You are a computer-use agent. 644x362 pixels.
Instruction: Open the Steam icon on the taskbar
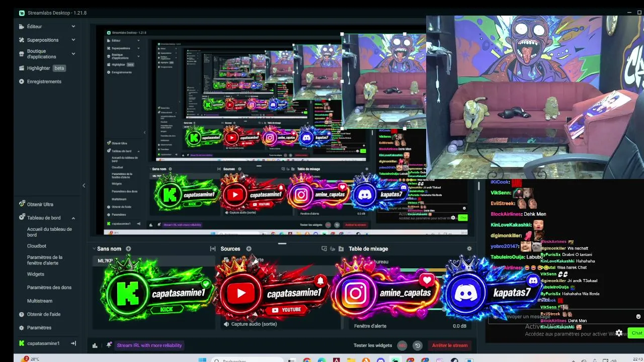tap(454, 360)
